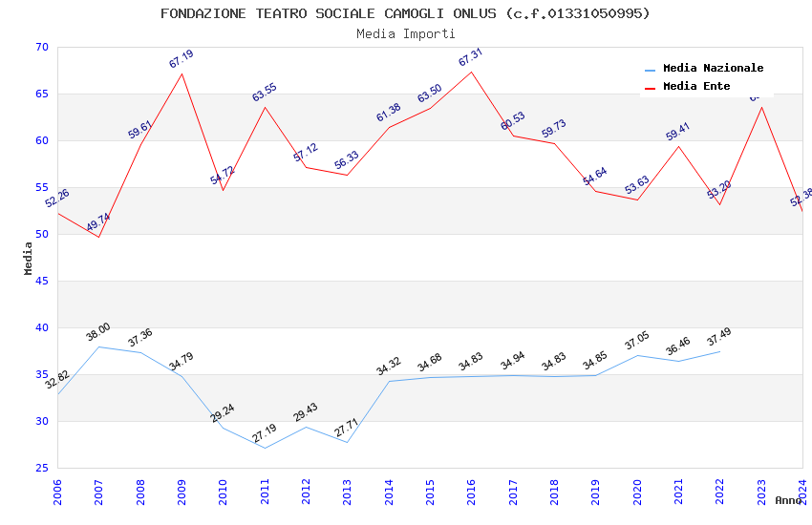
Task: Click the 34.85 data label
Action: [595, 361]
